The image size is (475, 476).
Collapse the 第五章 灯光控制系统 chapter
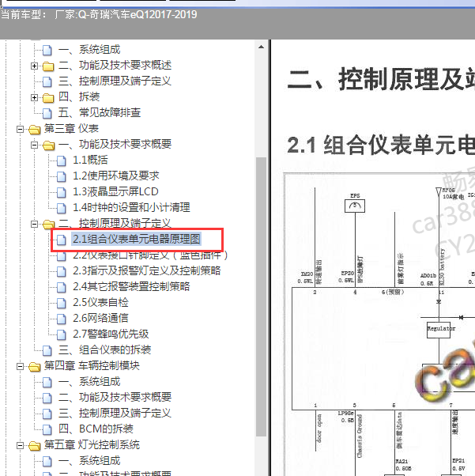20,446
